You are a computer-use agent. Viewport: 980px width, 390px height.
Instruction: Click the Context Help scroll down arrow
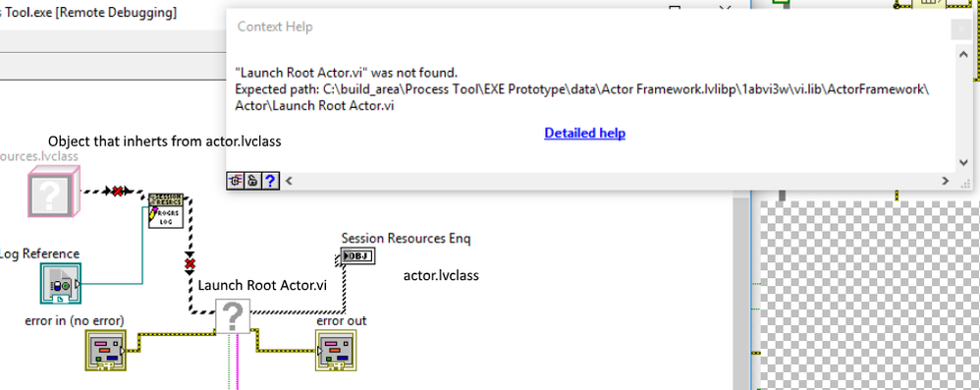coord(963,162)
